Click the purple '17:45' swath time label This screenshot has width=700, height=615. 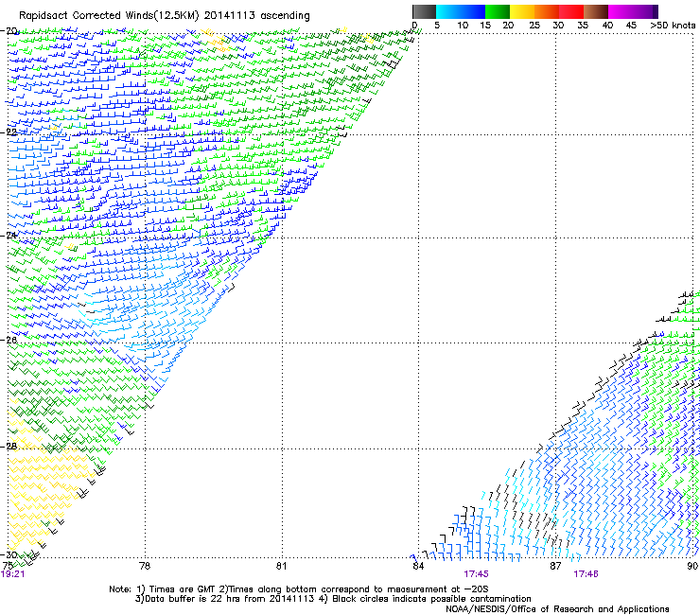click(x=476, y=574)
